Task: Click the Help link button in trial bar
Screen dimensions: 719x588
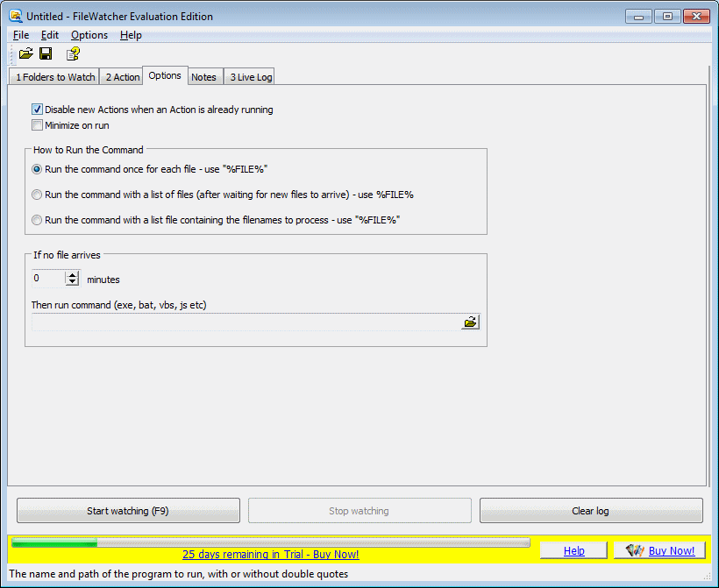Action: pos(573,550)
